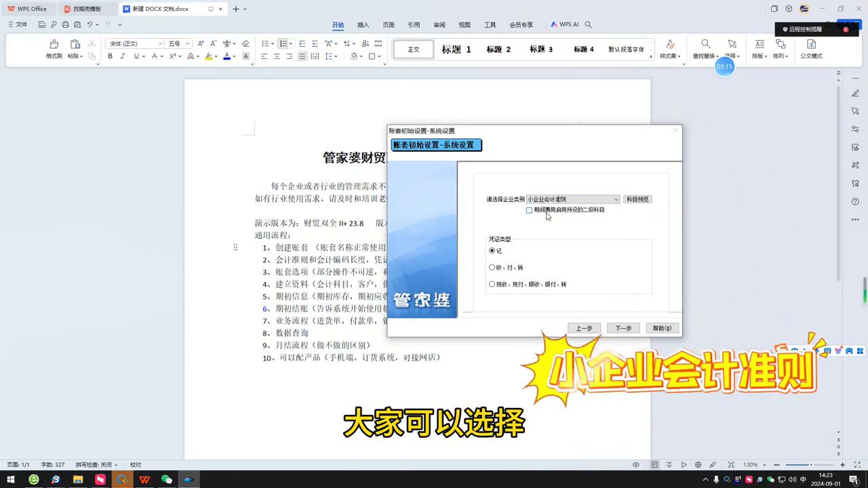
Task: Increase font size with A+ icon
Action: click(201, 43)
